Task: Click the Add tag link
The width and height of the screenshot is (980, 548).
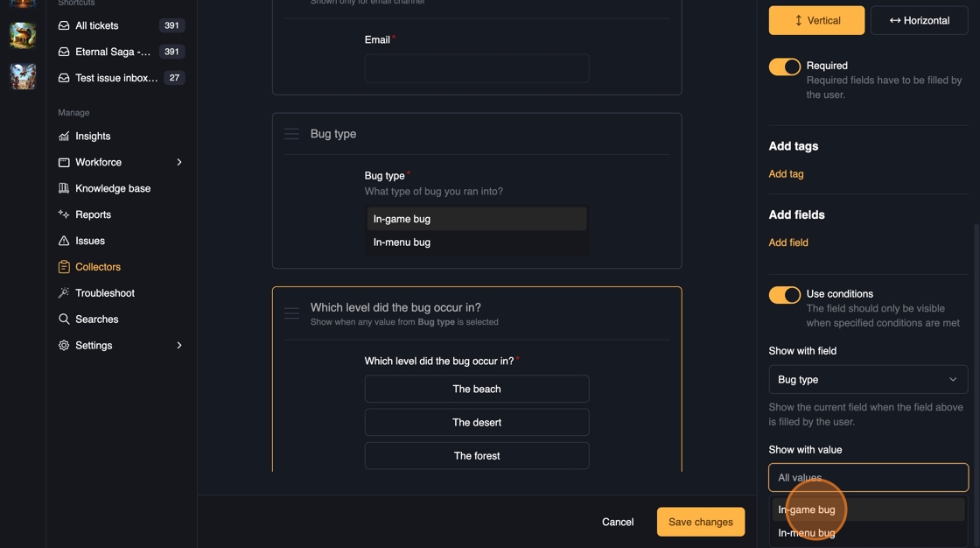Action: pyautogui.click(x=786, y=174)
